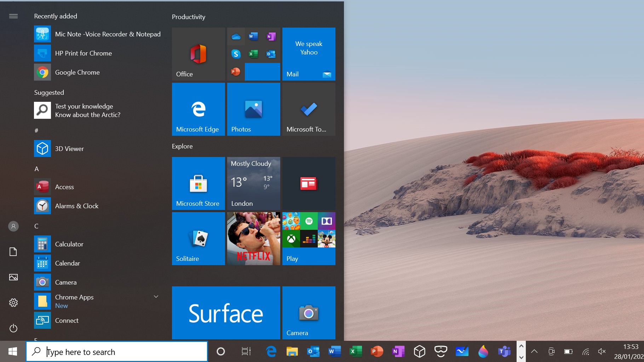Expand the Start menu hamburger

pos(13,16)
